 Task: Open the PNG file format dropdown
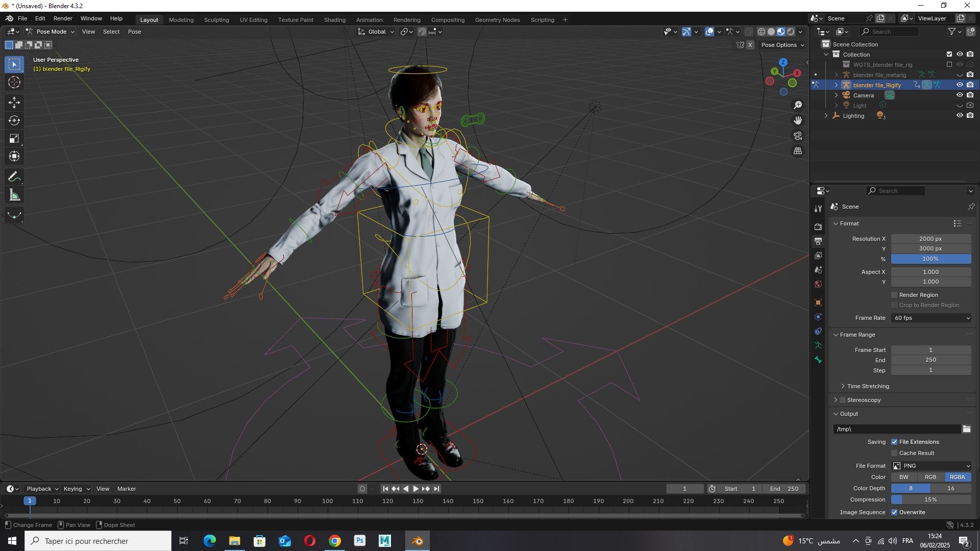(x=932, y=466)
